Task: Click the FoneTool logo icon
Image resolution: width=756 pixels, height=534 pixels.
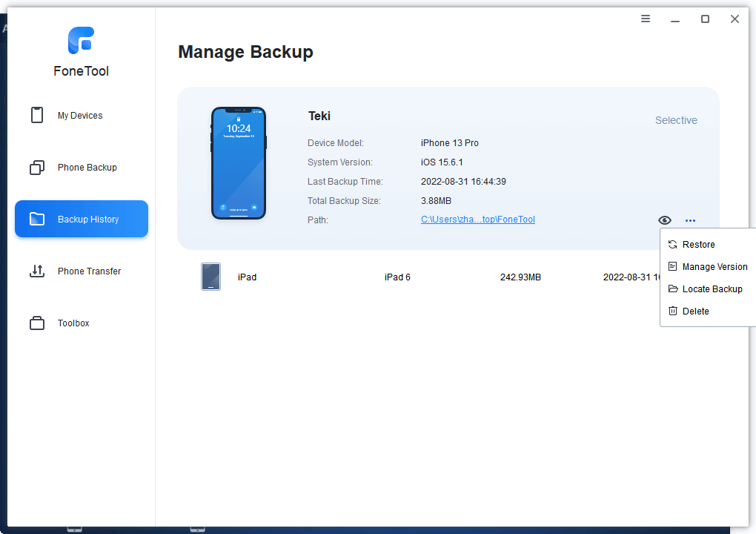Action: (81, 41)
